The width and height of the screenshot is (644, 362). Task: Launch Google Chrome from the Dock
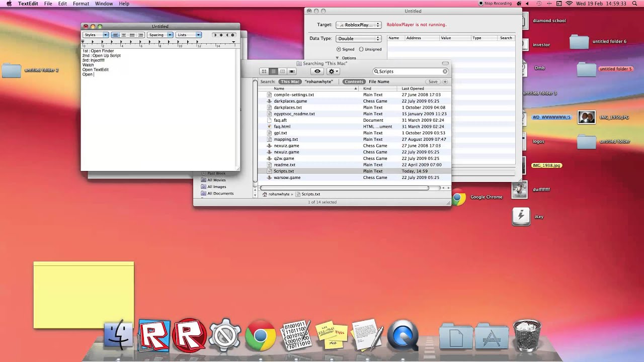[x=260, y=335]
